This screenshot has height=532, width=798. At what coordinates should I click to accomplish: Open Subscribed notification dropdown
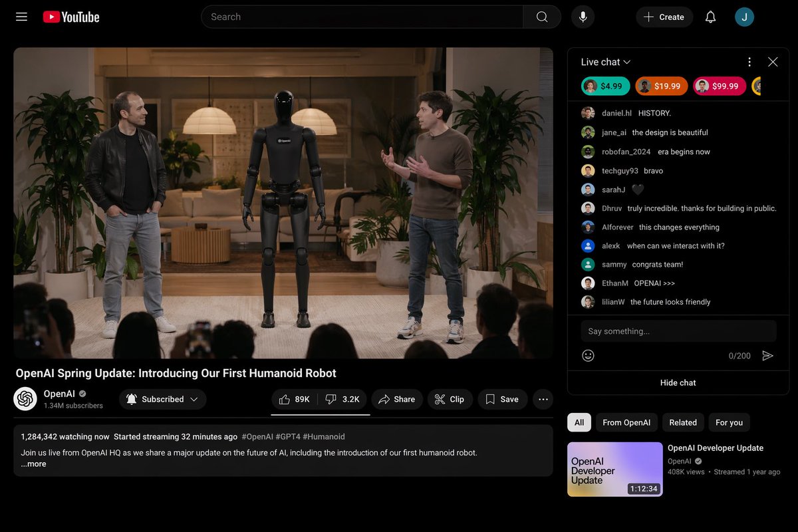point(162,399)
